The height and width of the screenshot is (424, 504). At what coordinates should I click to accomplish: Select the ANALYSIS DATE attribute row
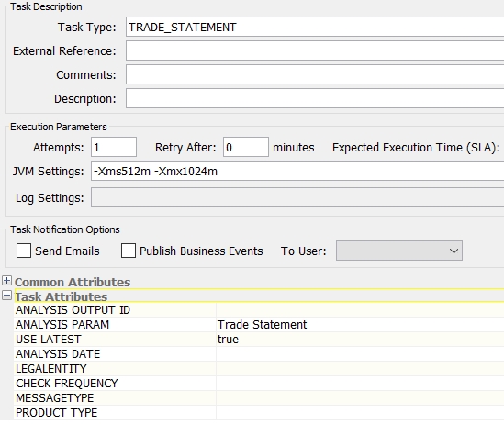pyautogui.click(x=259, y=354)
